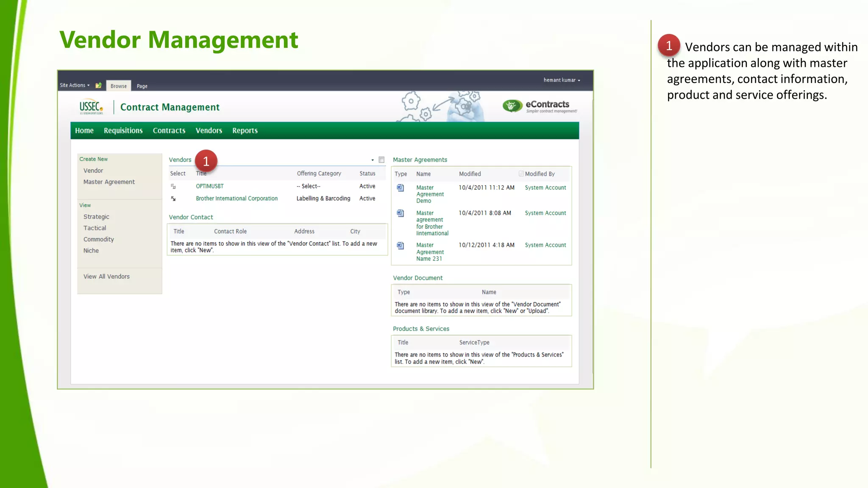The height and width of the screenshot is (488, 868).
Task: Open the Vendors menu item
Action: tap(209, 130)
